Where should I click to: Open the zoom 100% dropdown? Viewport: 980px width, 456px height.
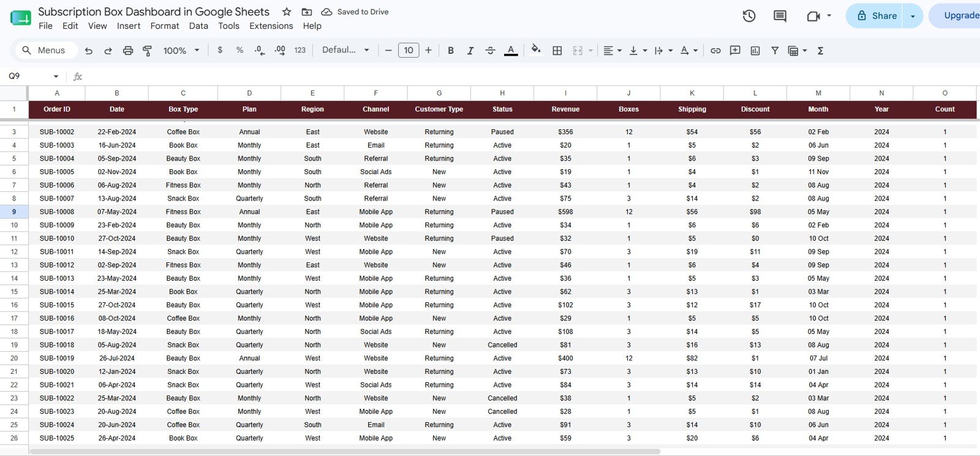coord(181,50)
